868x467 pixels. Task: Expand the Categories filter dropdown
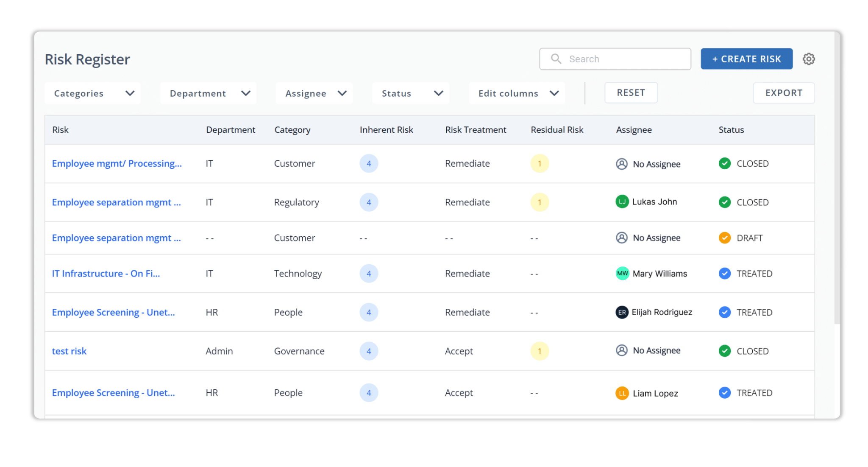[93, 93]
